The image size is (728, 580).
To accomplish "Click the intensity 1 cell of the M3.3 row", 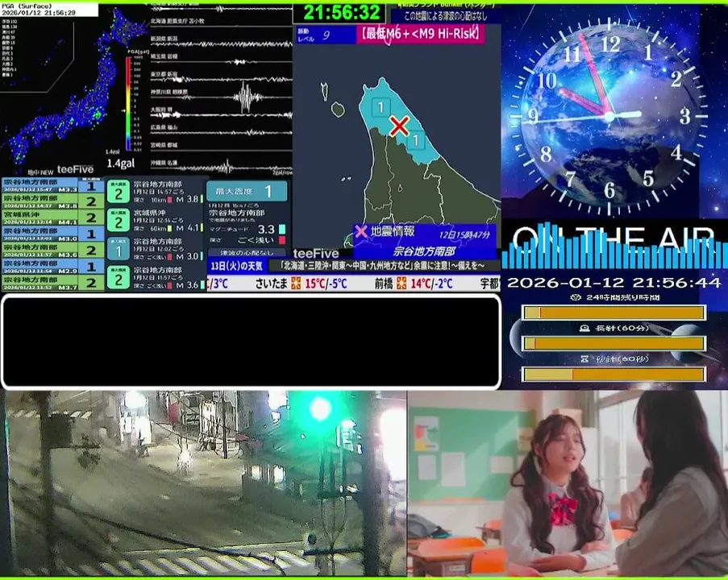I will pos(91,185).
